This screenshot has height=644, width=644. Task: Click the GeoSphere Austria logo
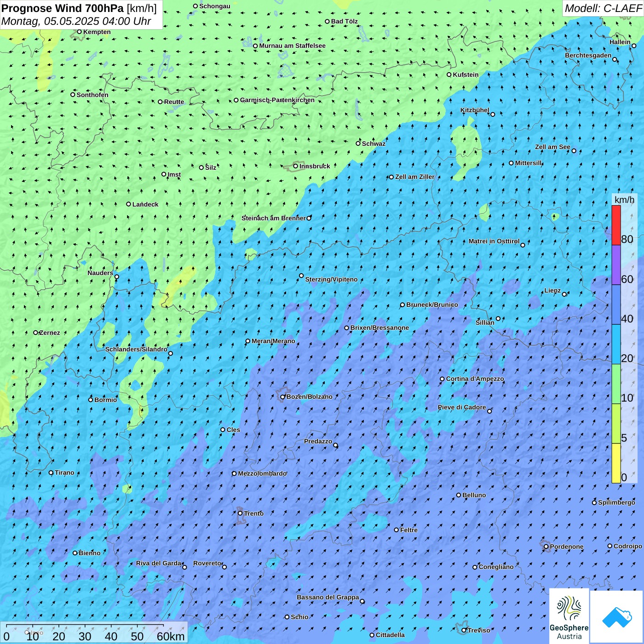[569, 616]
